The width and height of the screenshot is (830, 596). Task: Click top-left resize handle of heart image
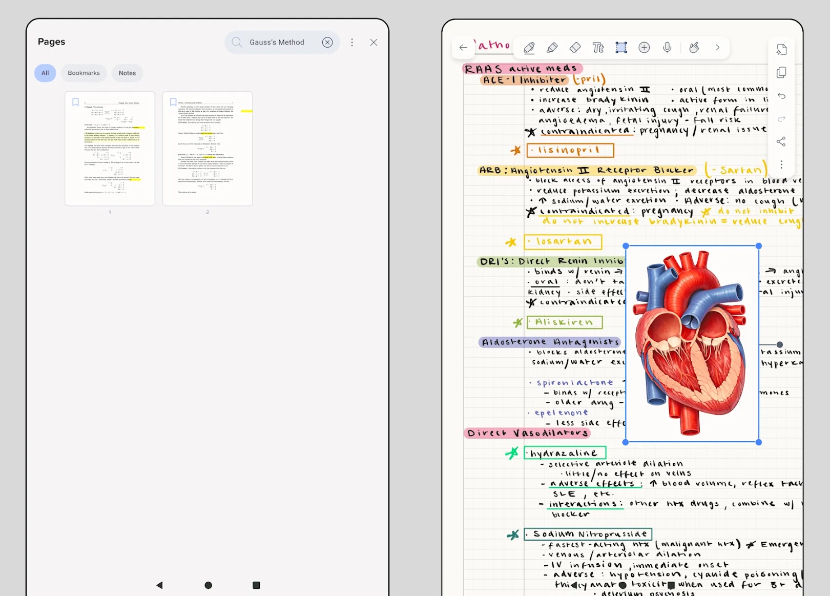click(x=626, y=246)
